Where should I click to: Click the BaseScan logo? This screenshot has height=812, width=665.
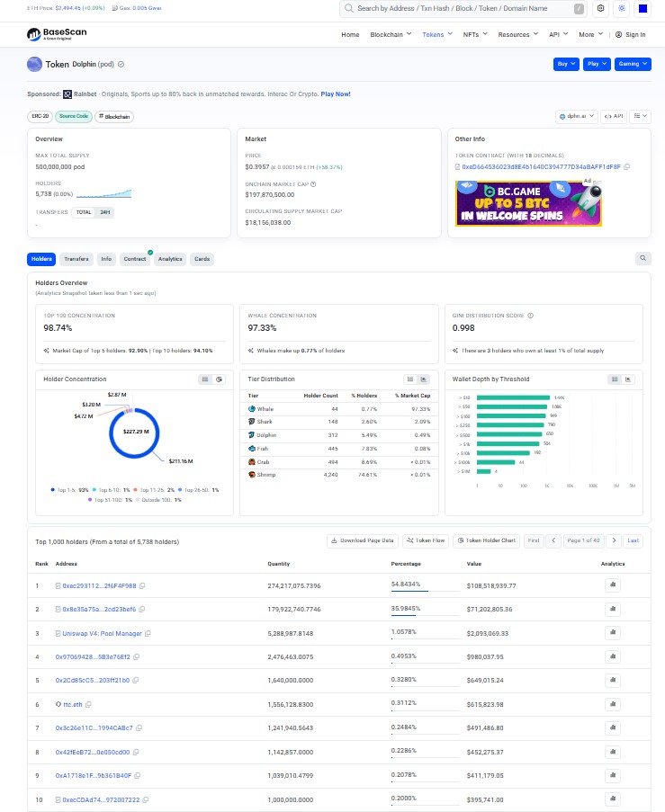(x=57, y=34)
